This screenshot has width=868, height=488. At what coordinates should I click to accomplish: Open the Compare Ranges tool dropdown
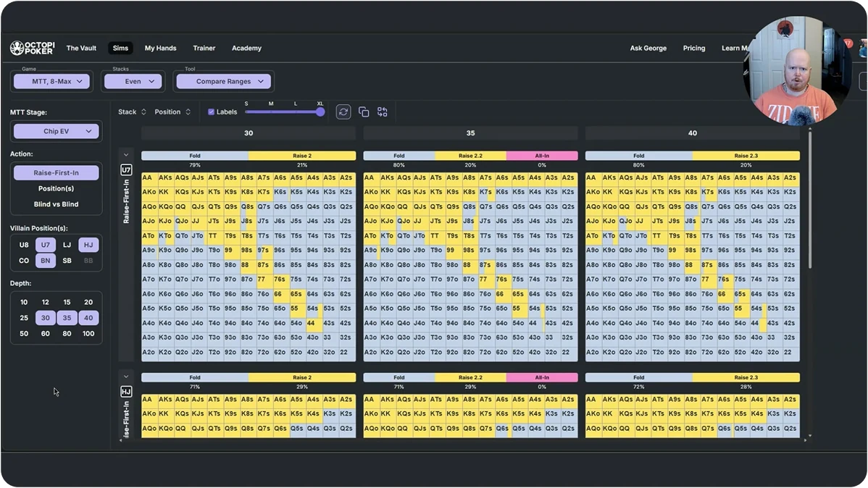[x=224, y=81]
